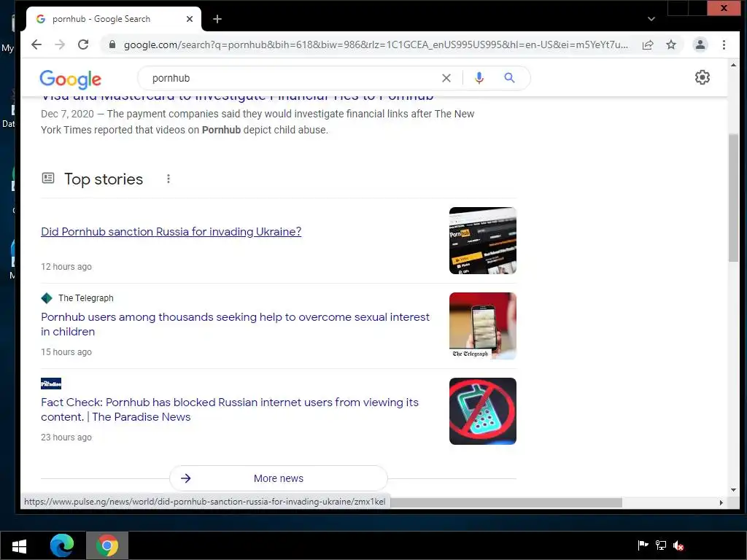Open Google quick settings gear
The height and width of the screenshot is (560, 747).
(x=703, y=77)
